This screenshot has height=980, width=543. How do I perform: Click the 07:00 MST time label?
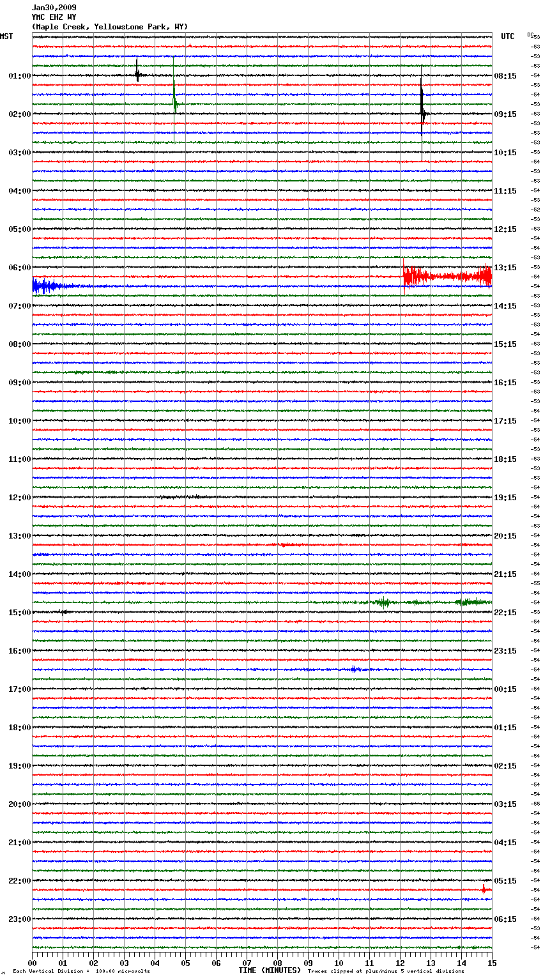(x=20, y=306)
